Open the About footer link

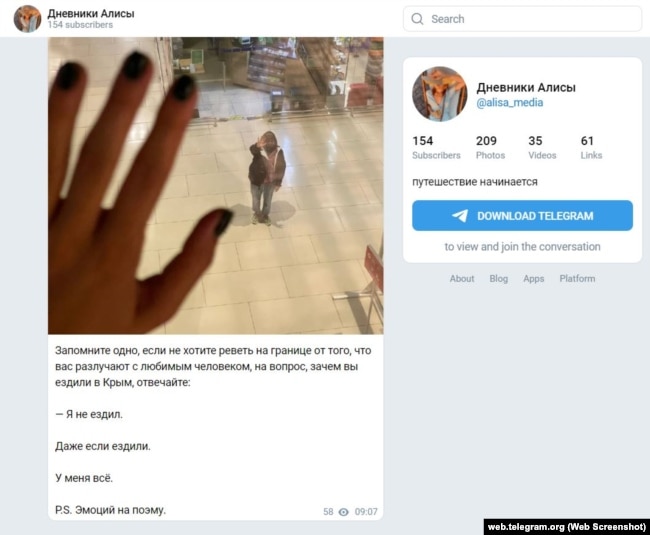pyautogui.click(x=462, y=278)
